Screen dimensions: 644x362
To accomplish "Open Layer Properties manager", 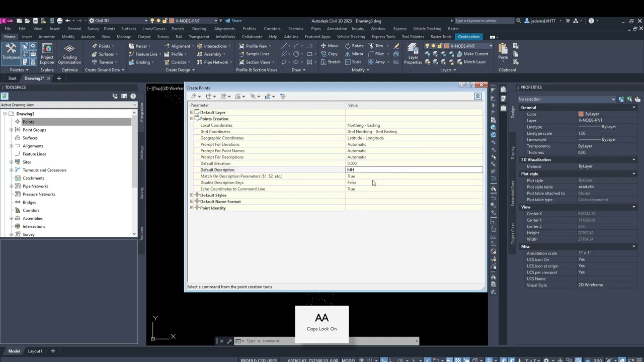I will click(x=413, y=54).
